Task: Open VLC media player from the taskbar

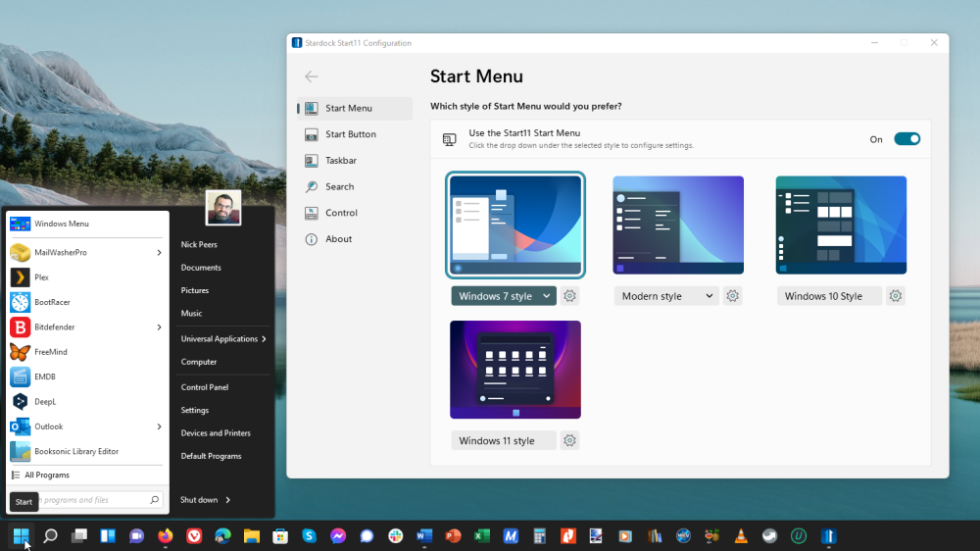Action: [x=743, y=536]
